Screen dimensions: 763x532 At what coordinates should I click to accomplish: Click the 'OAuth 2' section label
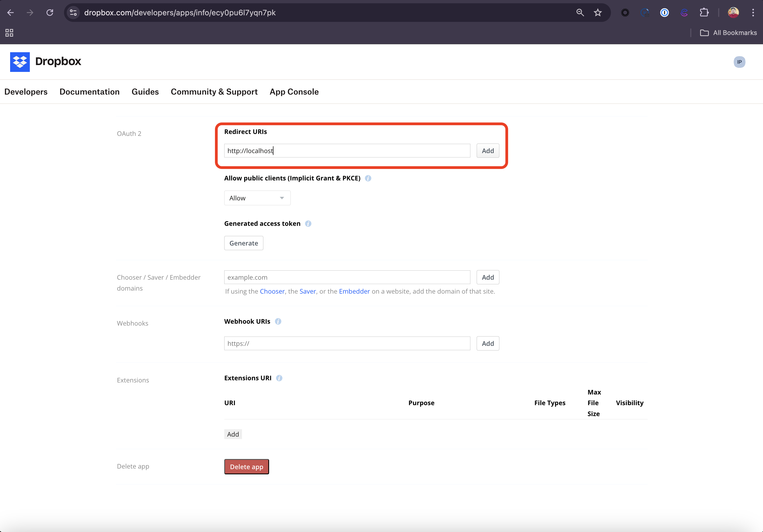click(129, 134)
